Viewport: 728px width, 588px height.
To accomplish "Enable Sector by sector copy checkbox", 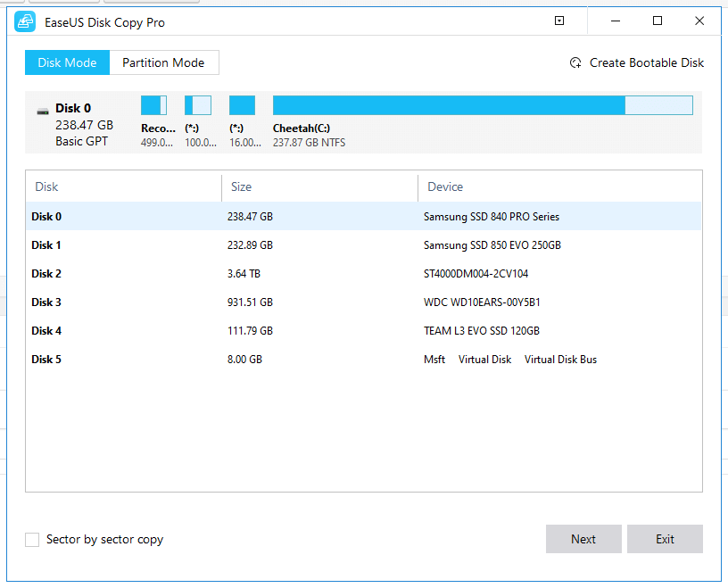I will click(32, 540).
